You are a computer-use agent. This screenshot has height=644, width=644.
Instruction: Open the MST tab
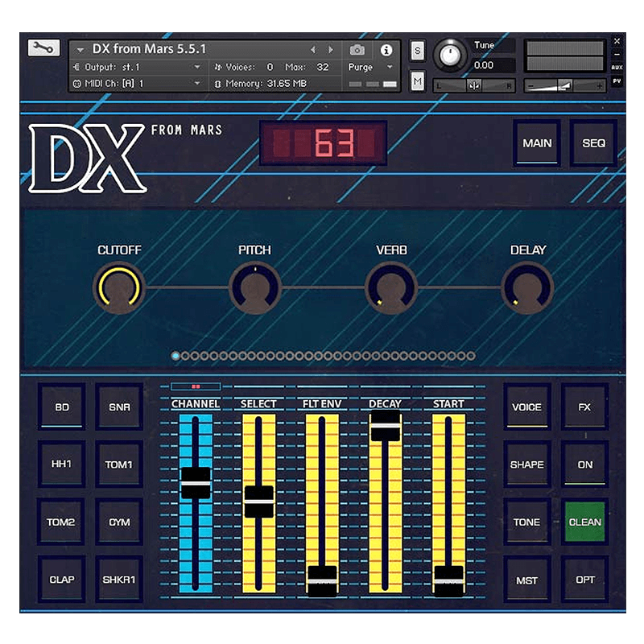pos(526,580)
